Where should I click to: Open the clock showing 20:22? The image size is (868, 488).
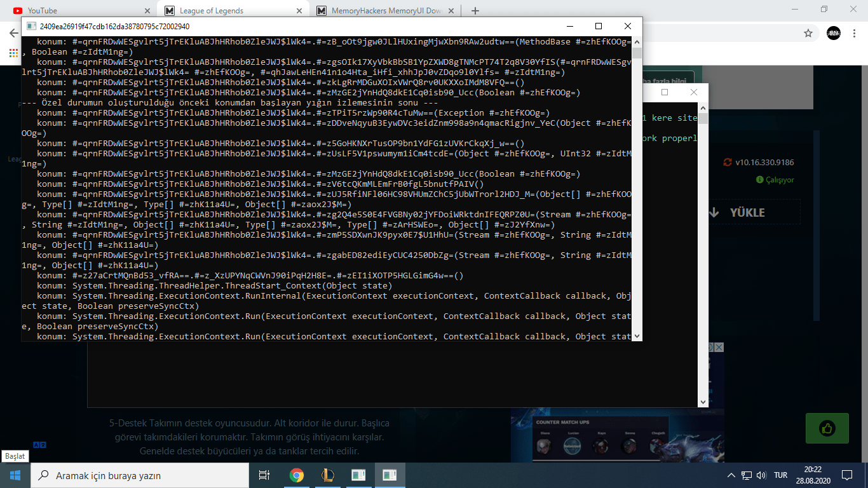[812, 475]
